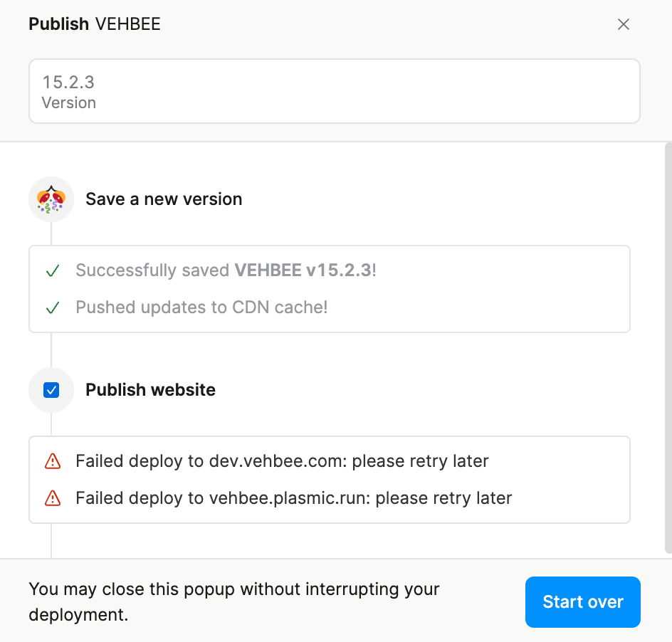672x642 pixels.
Task: Click the Version label under 15.2.3
Action: click(x=69, y=103)
